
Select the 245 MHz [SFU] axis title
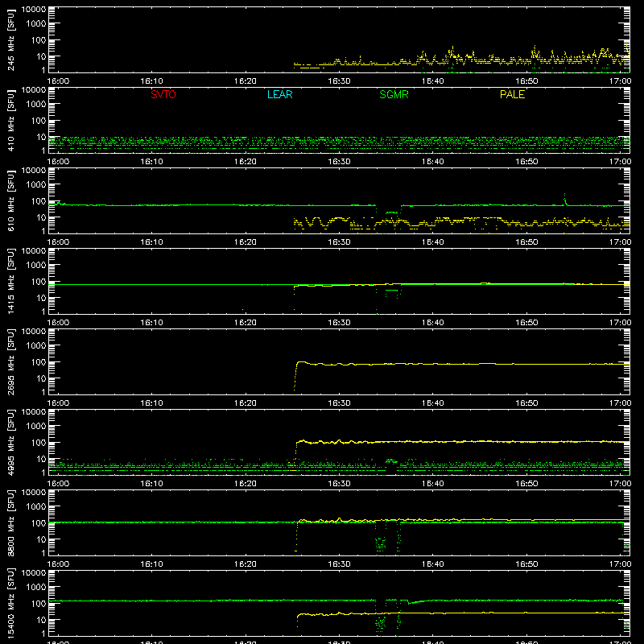(10, 39)
